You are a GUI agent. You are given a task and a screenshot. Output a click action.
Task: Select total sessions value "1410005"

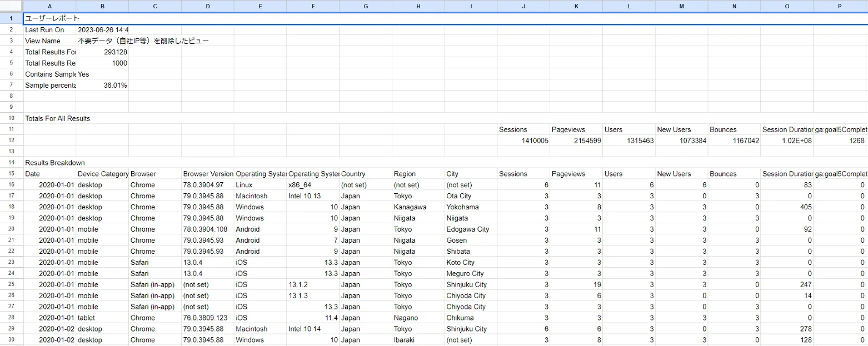click(523, 141)
